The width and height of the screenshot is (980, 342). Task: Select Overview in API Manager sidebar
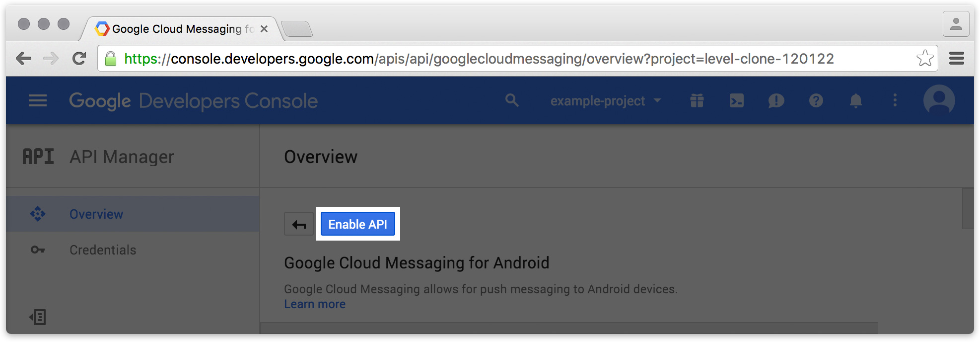click(x=96, y=214)
